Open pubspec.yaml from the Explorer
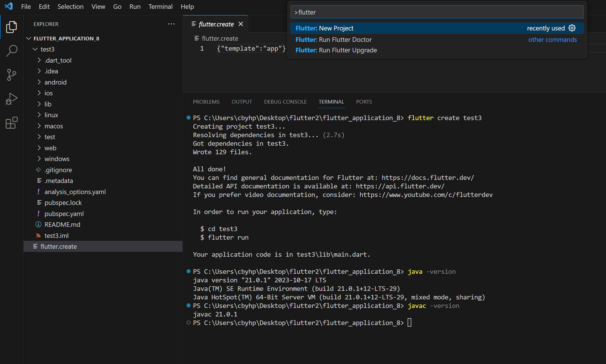Viewport: 606px width, 364px height. point(64,214)
